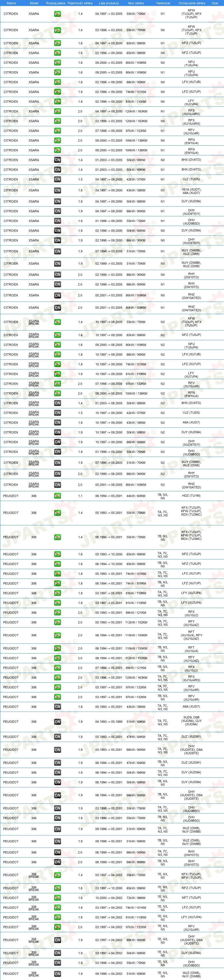Select the '161A (XUD7), A9A (XUD7)' engine cell
The height and width of the screenshot is (980, 224).
(x=191, y=191)
